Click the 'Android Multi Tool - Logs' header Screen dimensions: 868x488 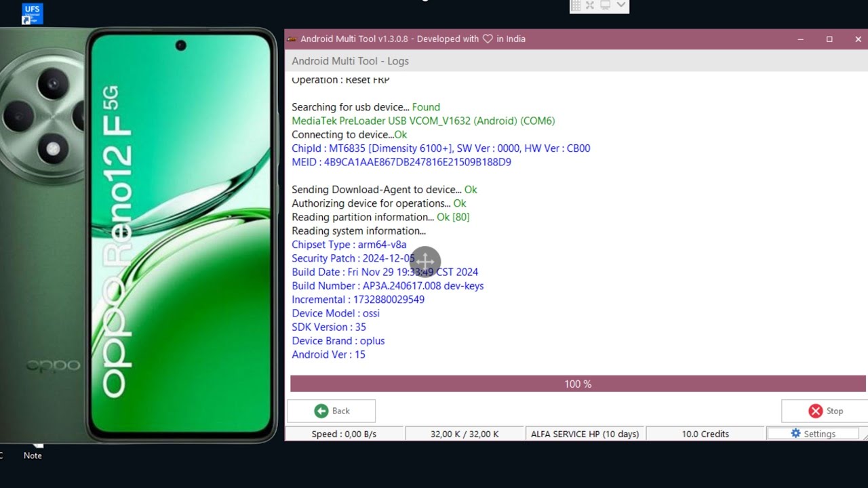coord(350,61)
